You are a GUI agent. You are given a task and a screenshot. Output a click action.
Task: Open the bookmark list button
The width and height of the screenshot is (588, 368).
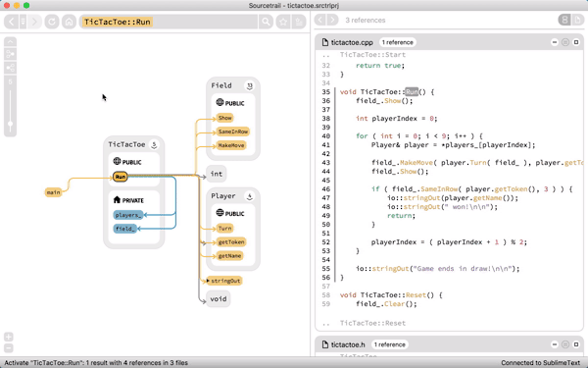(x=299, y=22)
